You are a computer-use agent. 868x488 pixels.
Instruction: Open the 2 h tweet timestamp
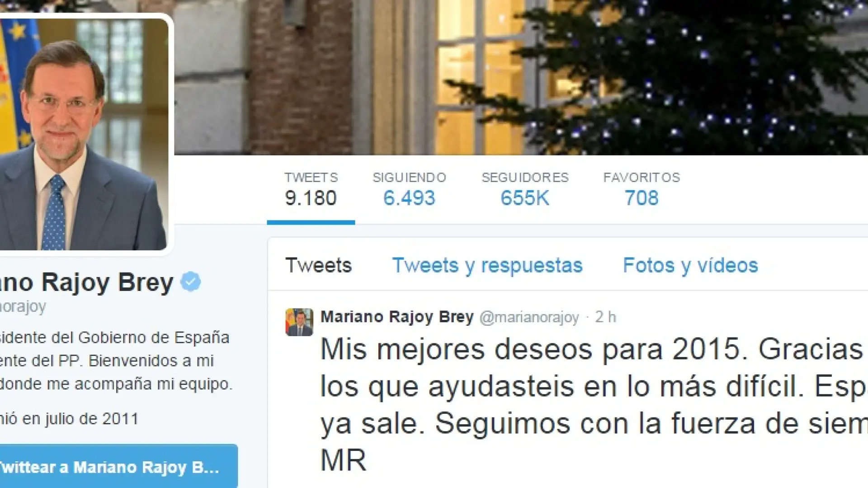605,317
